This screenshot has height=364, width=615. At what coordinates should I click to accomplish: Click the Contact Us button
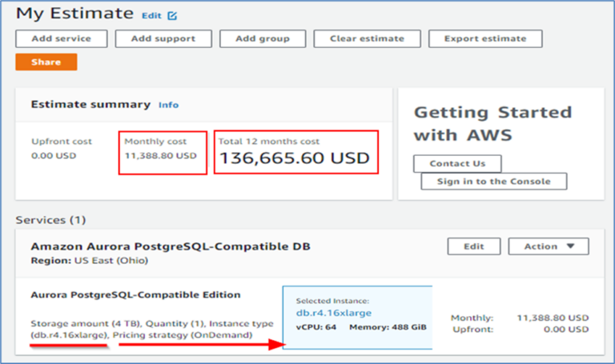[x=457, y=163]
